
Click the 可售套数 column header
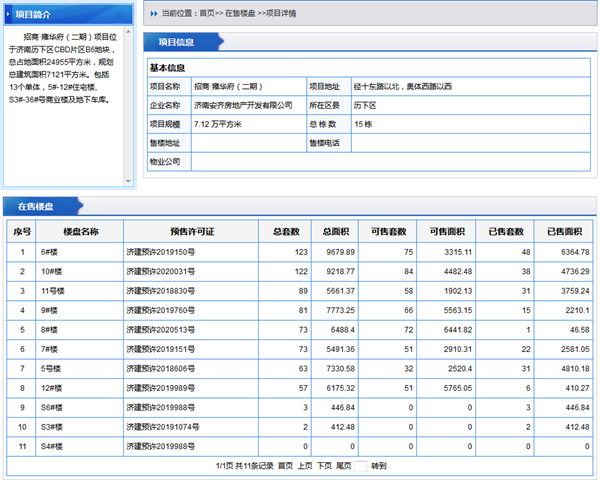388,231
